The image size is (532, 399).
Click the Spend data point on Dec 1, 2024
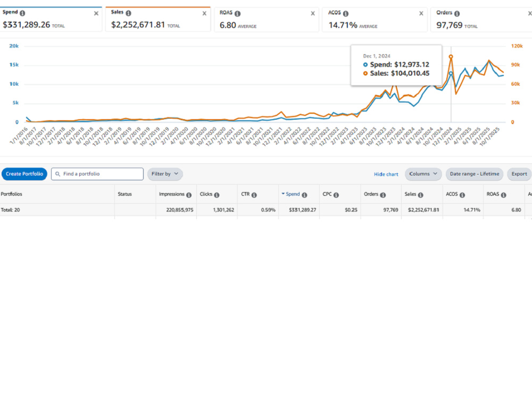click(451, 73)
